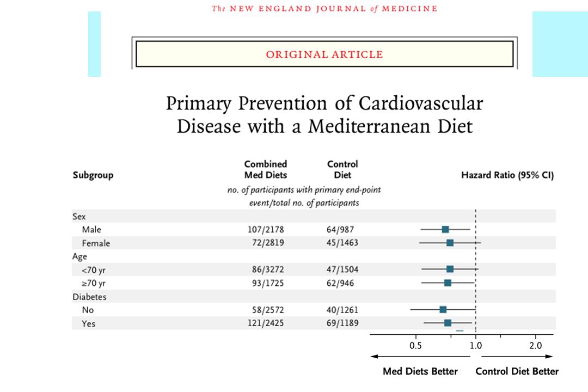This screenshot has height=392, width=588.
Task: Click the No diabetes hazard ratio marker
Action: click(443, 309)
